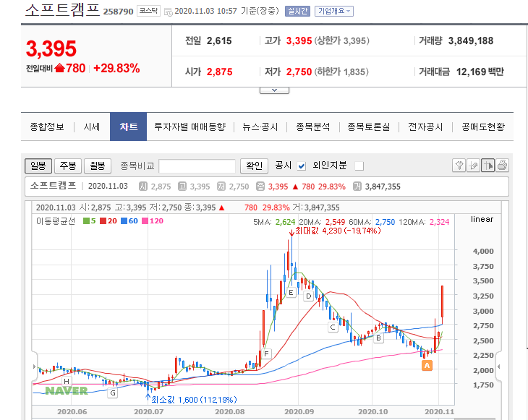Select the 차트 tab
The height and width of the screenshot is (420, 528).
(128, 127)
